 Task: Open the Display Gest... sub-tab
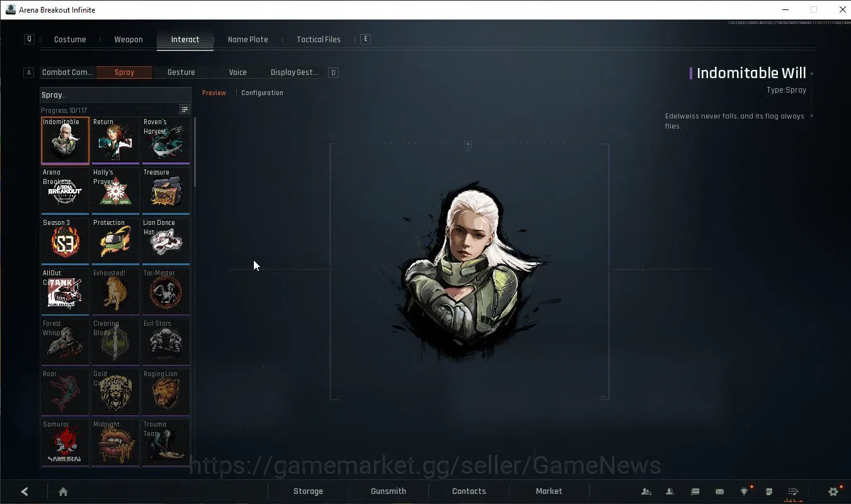point(295,72)
